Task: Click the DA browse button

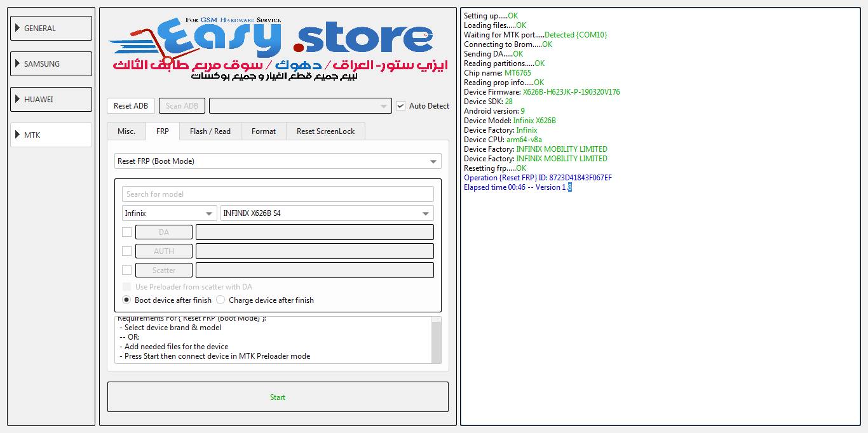Action: click(x=164, y=232)
